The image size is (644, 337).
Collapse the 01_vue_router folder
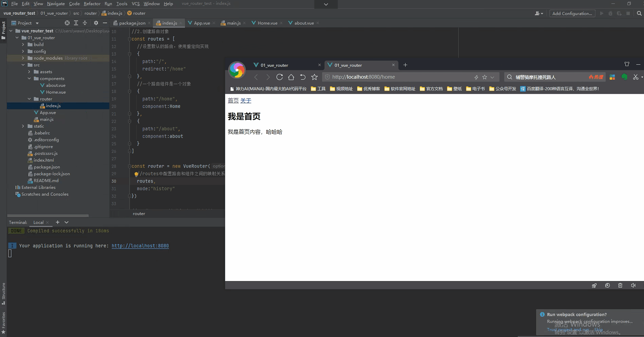[17, 38]
